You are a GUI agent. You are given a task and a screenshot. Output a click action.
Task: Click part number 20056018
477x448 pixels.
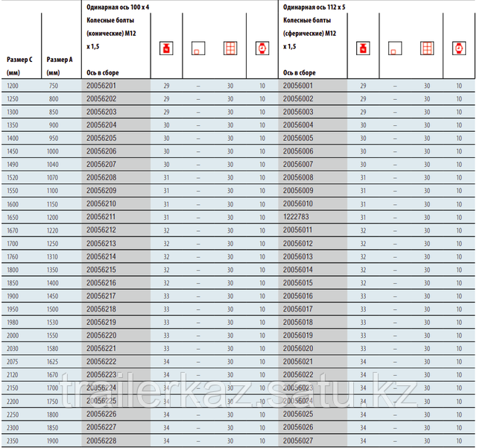(298, 322)
